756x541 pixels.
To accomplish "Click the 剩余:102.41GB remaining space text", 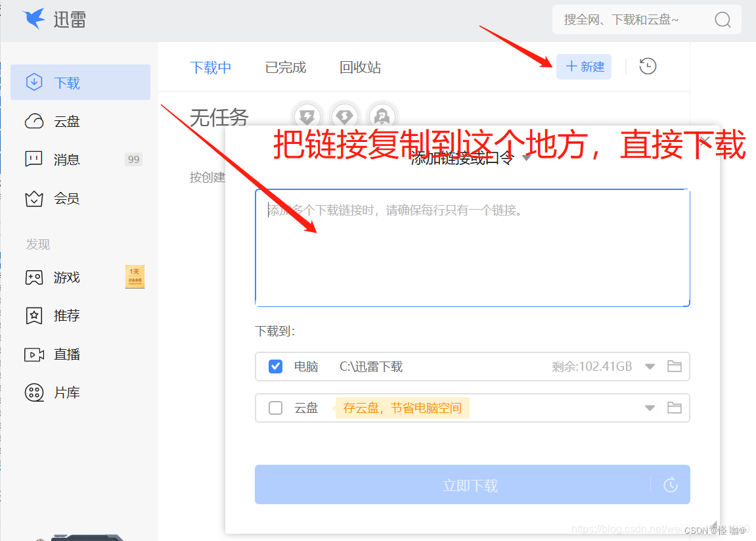I will [592, 367].
